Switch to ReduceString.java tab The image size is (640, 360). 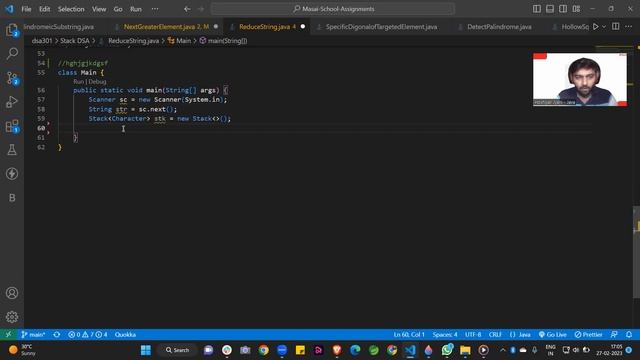point(267,27)
